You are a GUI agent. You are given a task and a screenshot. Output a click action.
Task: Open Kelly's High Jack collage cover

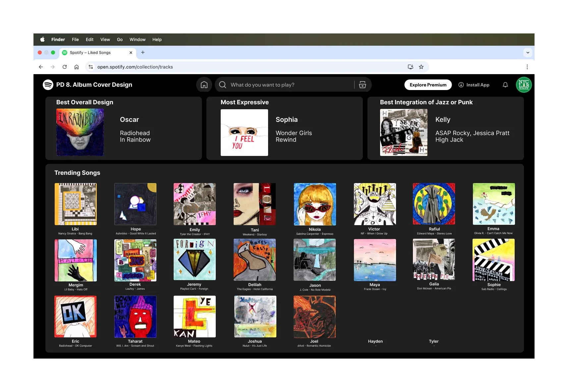404,132
